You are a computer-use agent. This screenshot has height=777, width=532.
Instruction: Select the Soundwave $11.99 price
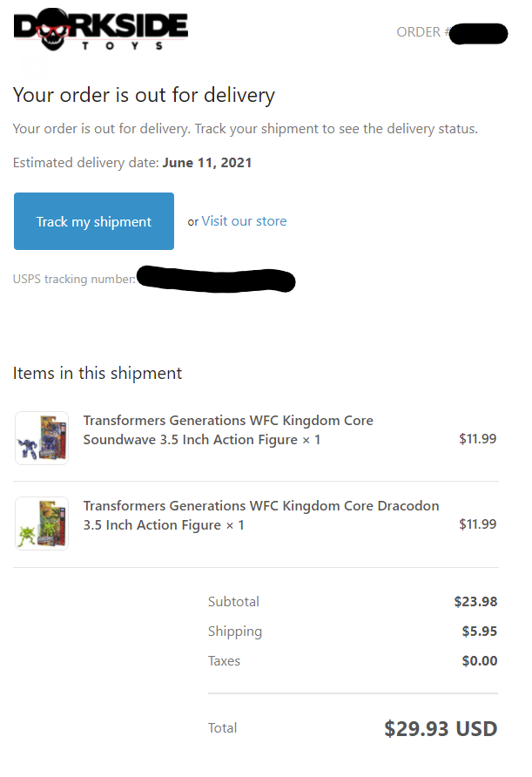tap(477, 439)
